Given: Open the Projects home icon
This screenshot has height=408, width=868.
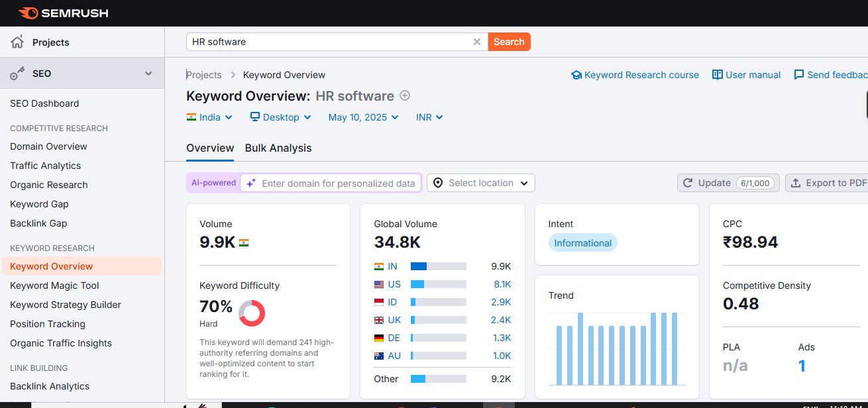Looking at the screenshot, I should [17, 42].
